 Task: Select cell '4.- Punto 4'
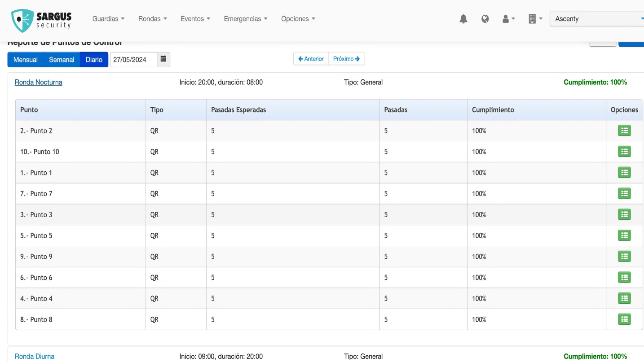80,298
